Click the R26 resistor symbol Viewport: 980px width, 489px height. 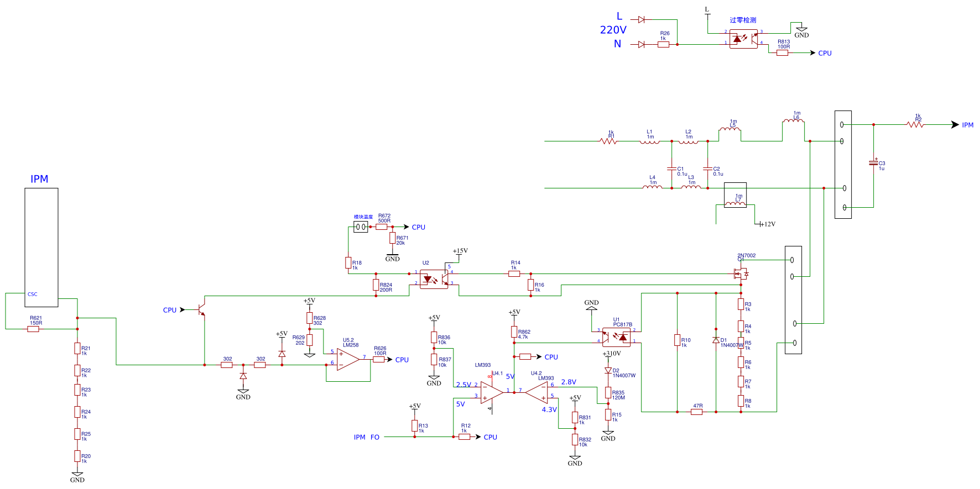(x=664, y=44)
